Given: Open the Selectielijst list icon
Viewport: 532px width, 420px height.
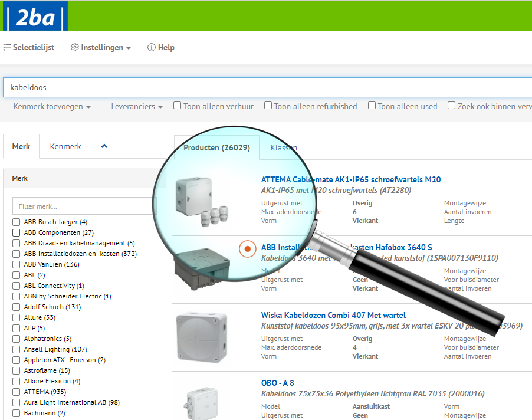Looking at the screenshot, I should click(7, 47).
